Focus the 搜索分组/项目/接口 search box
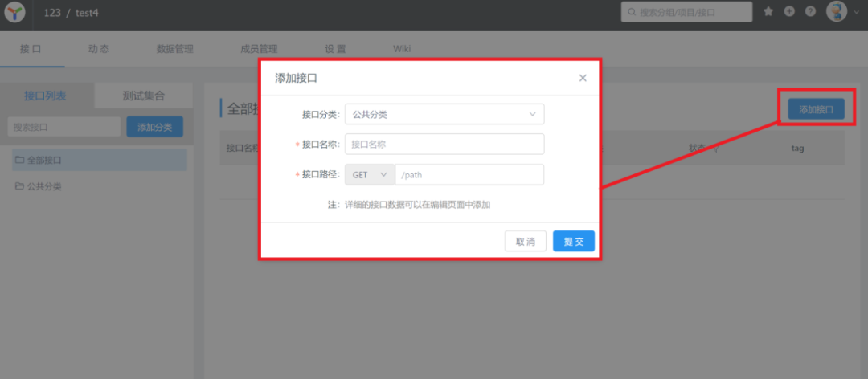868x379 pixels. 686,12
